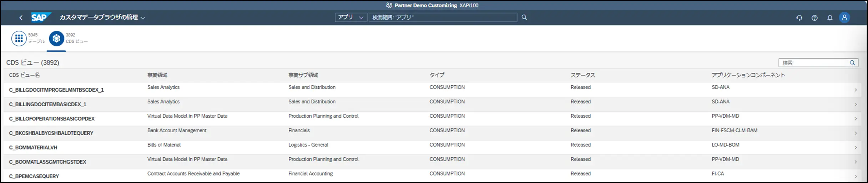
Task: Show notifications with the bell icon
Action: pos(830,18)
